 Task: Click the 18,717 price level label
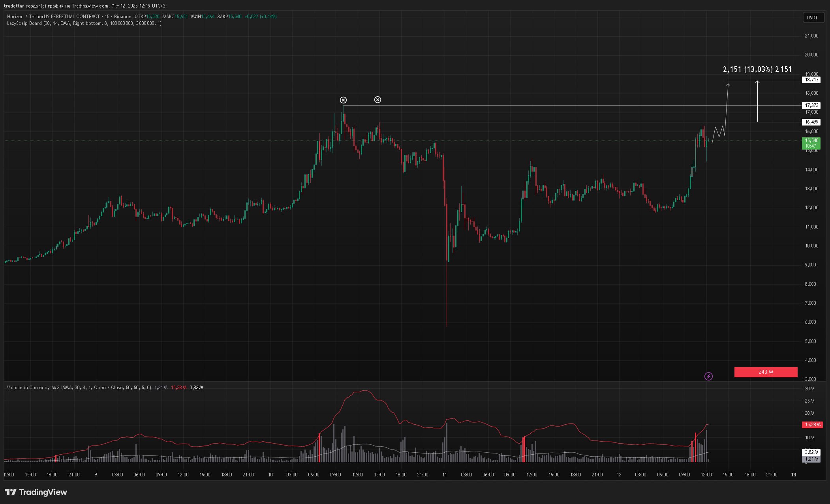coord(811,80)
